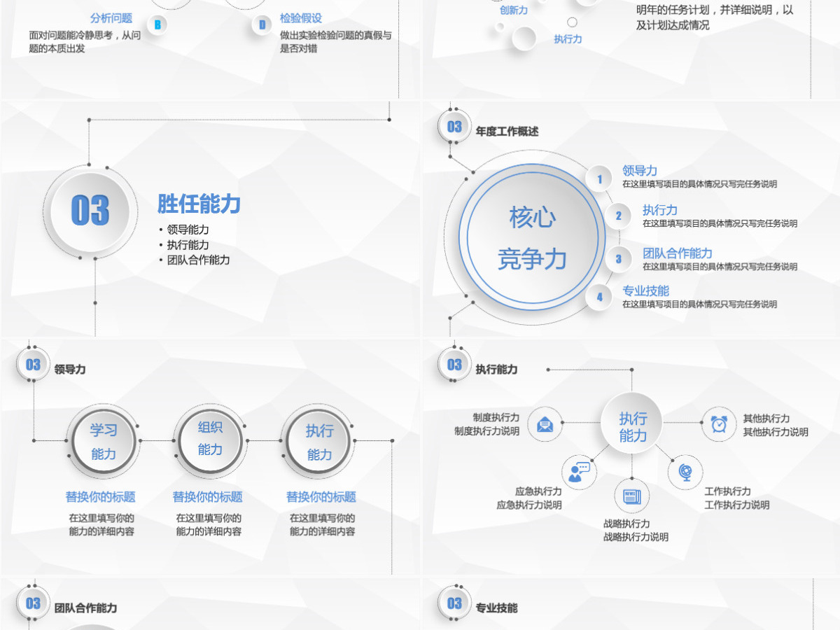Image resolution: width=840 pixels, height=630 pixels.
Task: Select number 3 badge beside blue 团队合作能力
Action: 618,259
